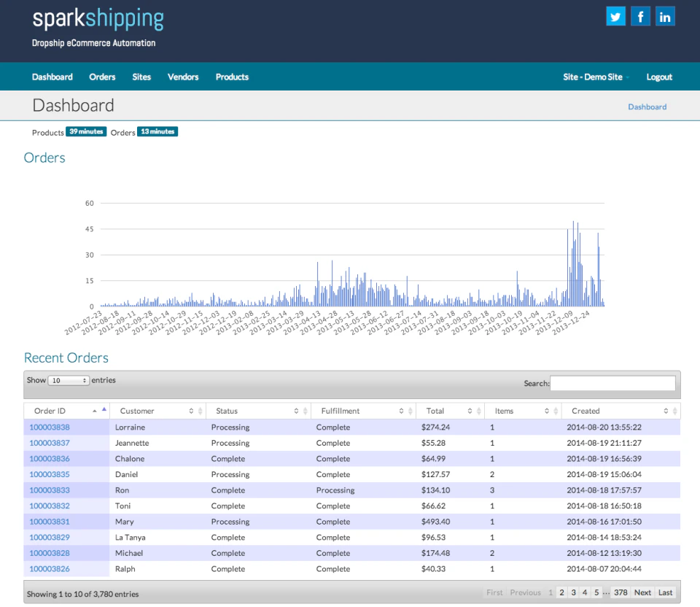Click the Products sync 39 minutes badge

pyautogui.click(x=85, y=131)
